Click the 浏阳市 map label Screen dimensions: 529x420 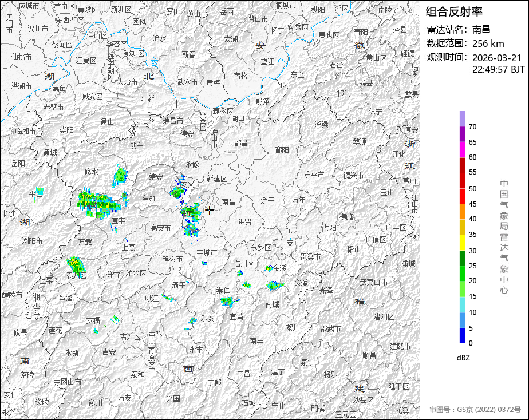tap(33, 241)
